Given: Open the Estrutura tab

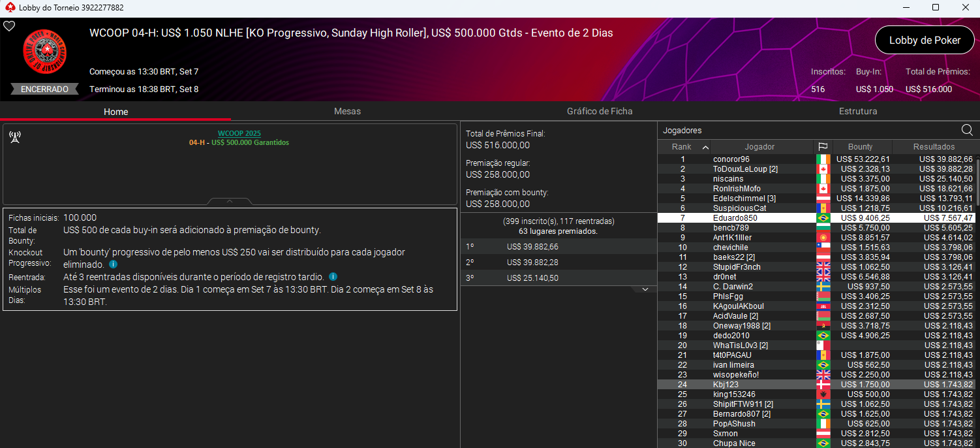Looking at the screenshot, I should [858, 111].
